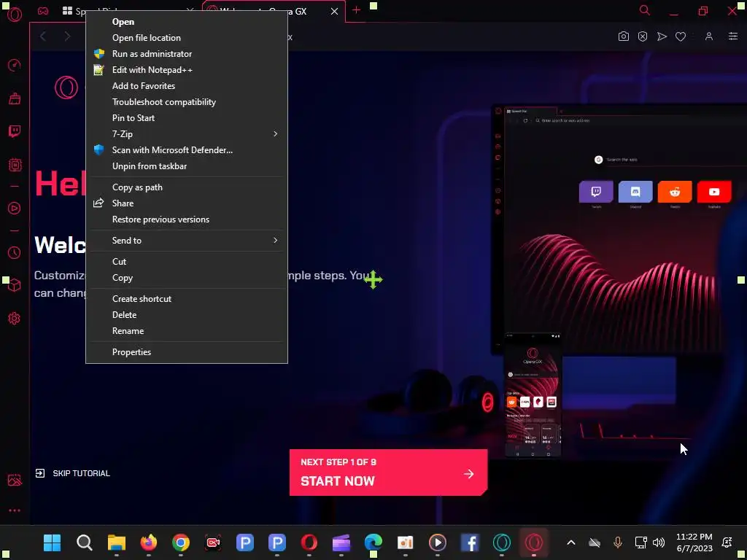The height and width of the screenshot is (560, 747).
Task: Click the START NOW button
Action: (x=388, y=472)
